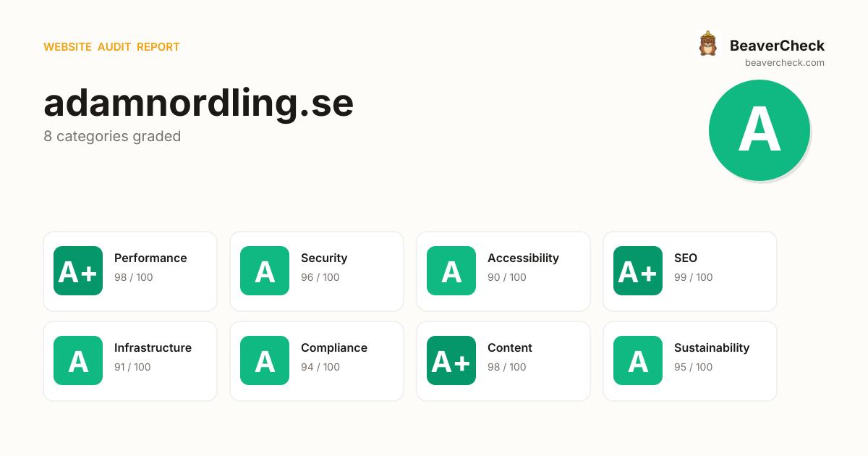Click the BeaverCheck brand name
The width and height of the screenshot is (868, 456).
tap(777, 46)
